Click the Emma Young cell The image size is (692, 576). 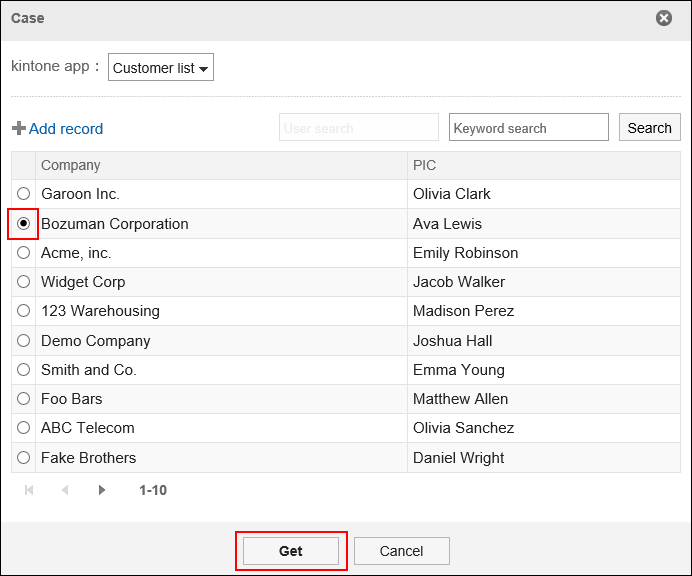point(544,369)
